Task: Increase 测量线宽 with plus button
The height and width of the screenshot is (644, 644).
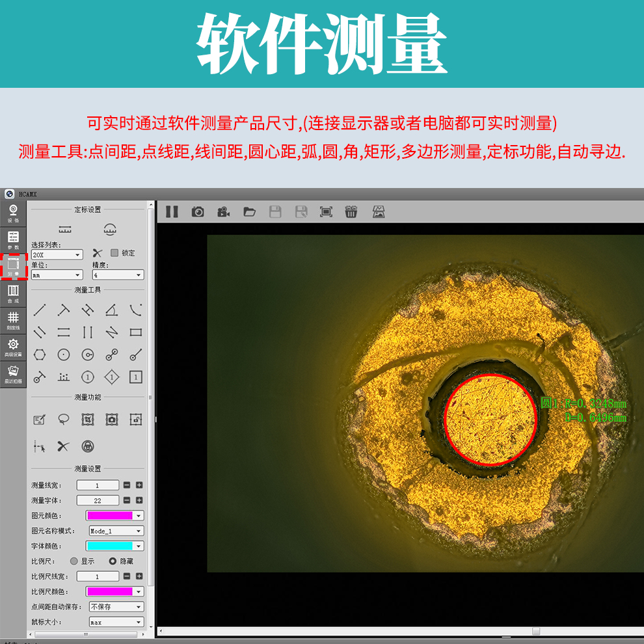Action: [x=139, y=485]
